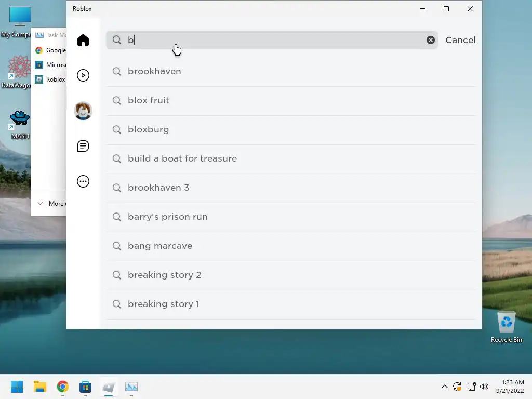The height and width of the screenshot is (399, 532).
Task: Select Microsoft row in Task Manager
Action: [x=49, y=65]
